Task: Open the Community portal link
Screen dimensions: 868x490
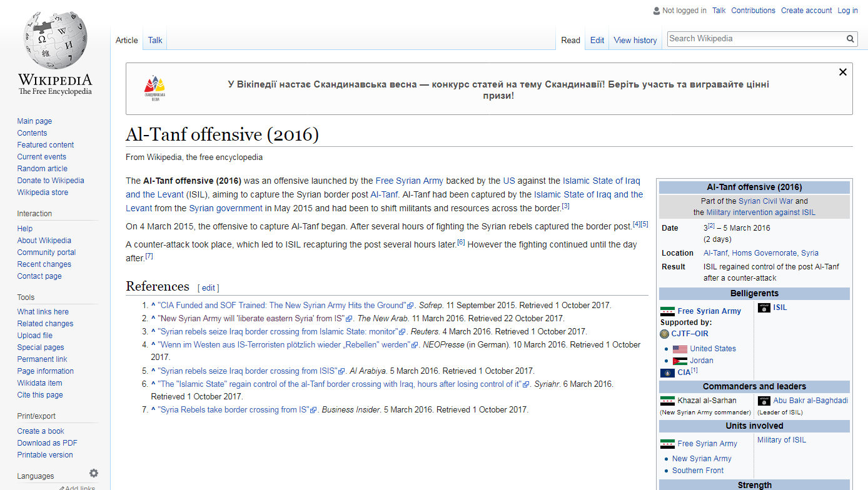Action: (x=46, y=252)
